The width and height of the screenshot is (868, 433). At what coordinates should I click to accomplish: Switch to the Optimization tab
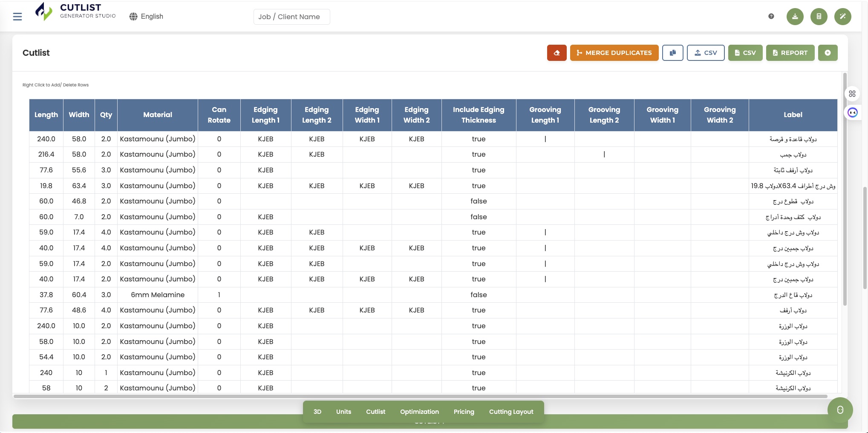coord(419,411)
